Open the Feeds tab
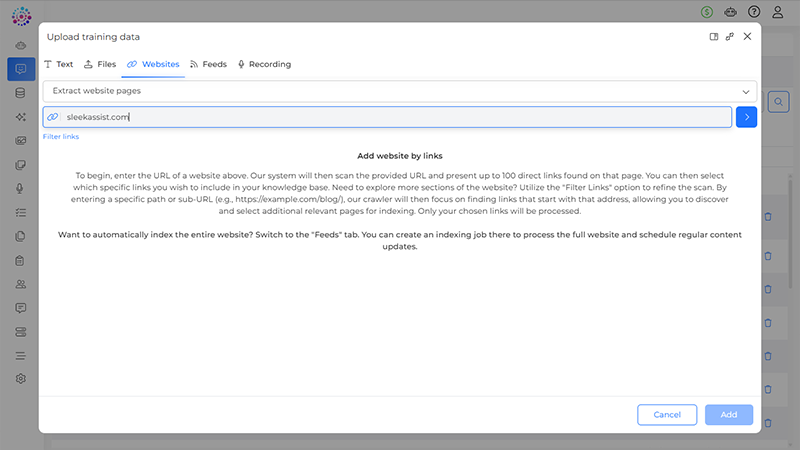This screenshot has width=800, height=450. pos(208,64)
